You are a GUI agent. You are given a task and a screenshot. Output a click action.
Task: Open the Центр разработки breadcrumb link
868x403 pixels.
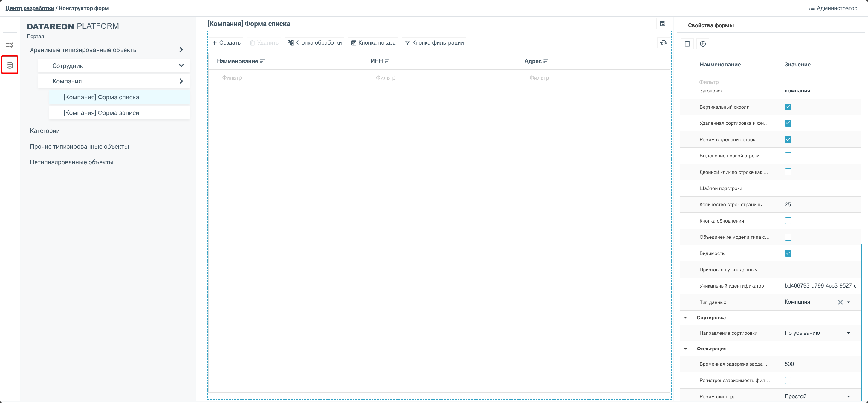(x=30, y=8)
